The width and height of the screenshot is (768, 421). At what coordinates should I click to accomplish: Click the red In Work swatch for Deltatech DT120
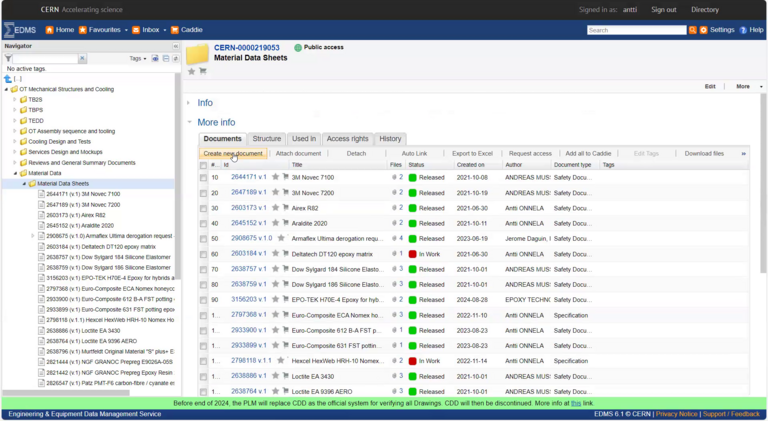coord(412,254)
